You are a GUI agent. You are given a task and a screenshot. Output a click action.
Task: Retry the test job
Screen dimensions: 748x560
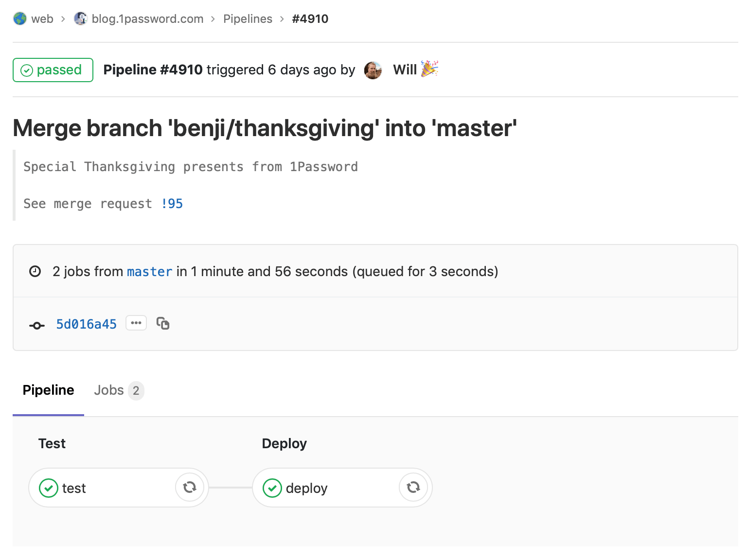190,487
